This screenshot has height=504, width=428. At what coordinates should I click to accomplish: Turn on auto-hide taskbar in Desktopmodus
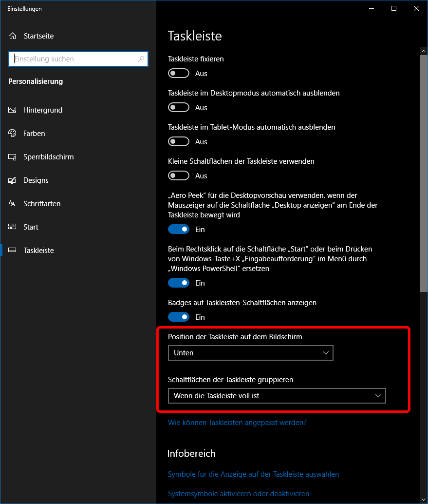[x=179, y=108]
